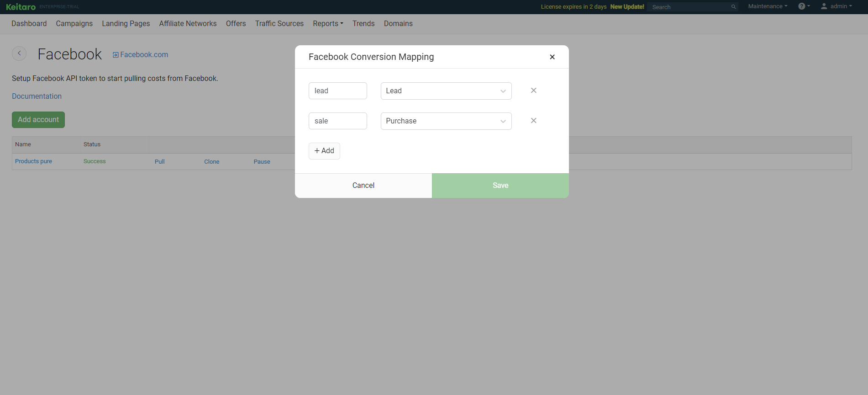Open the Domains page

coord(398,24)
